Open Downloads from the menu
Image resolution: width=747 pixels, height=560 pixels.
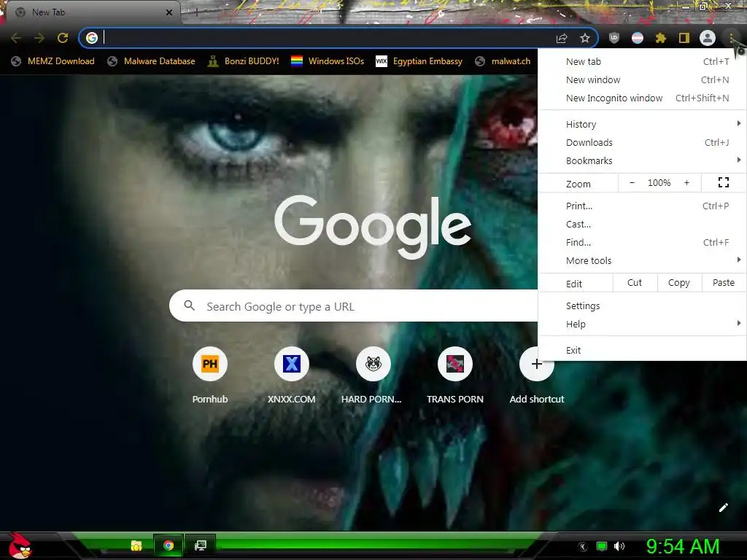643,142
